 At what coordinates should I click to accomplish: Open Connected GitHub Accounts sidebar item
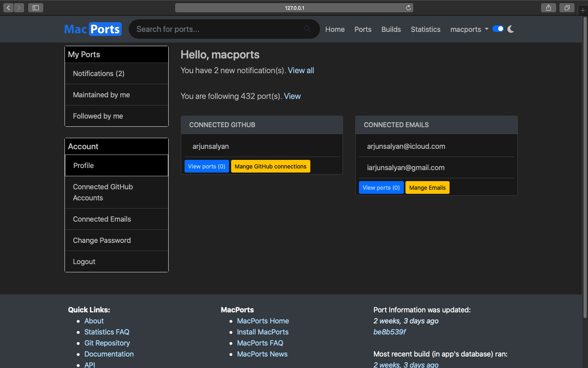[x=116, y=192]
